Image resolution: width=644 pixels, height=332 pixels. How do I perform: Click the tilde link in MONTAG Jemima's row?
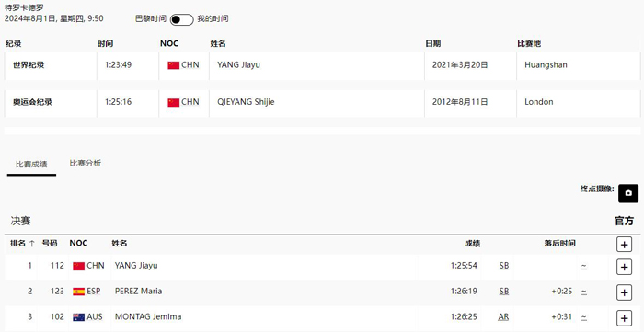[x=583, y=317]
